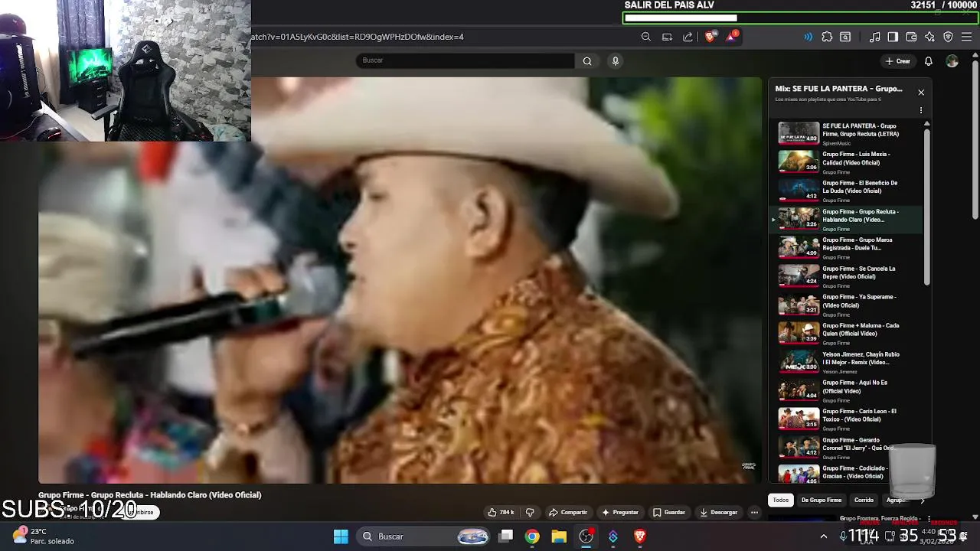Open File Explorer from the taskbar
This screenshot has height=551, width=980.
[559, 536]
